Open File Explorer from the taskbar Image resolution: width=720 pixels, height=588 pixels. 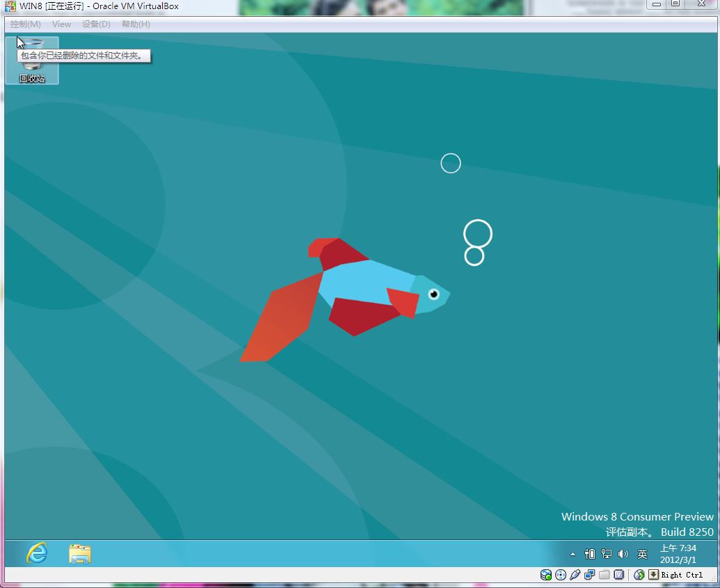[80, 554]
